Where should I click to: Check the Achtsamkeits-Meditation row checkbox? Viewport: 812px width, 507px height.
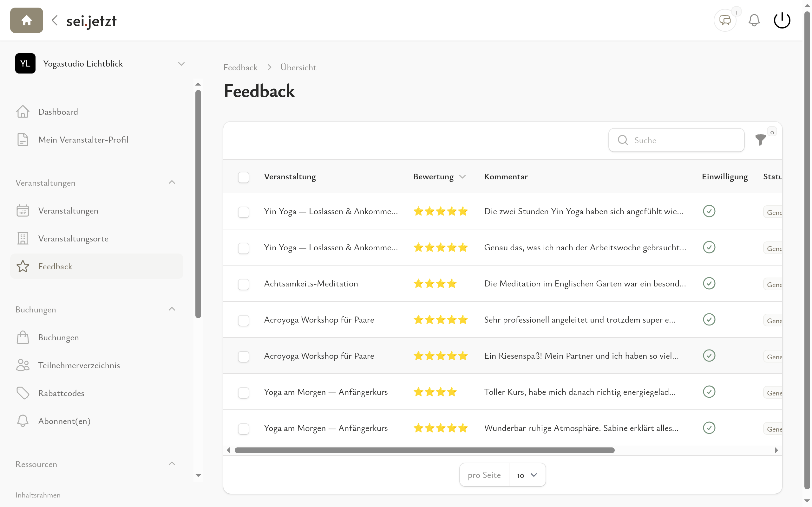(244, 284)
